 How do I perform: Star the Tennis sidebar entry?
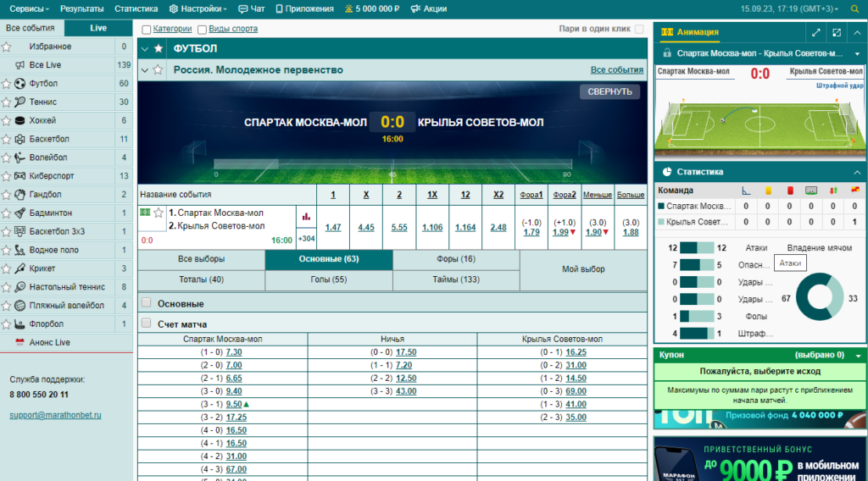tap(6, 102)
